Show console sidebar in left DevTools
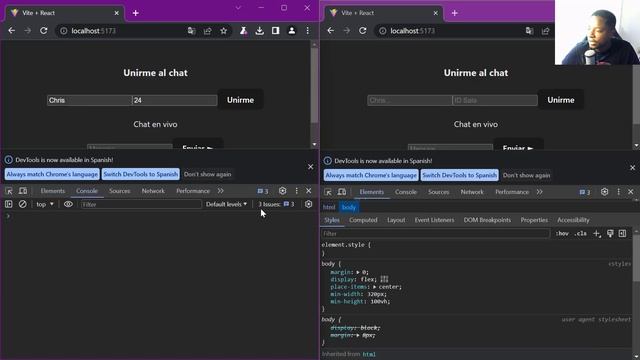Screen dimensions: 640x360 tap(9, 204)
